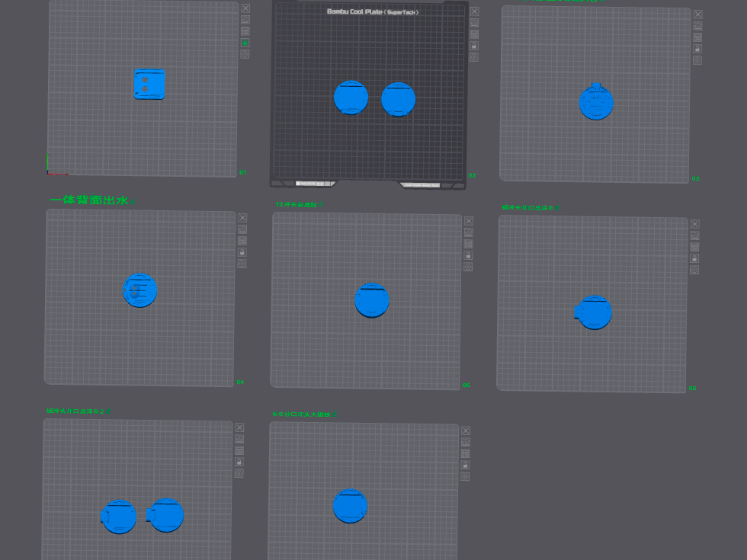Auto-orient objects on plate 04

coord(242,229)
